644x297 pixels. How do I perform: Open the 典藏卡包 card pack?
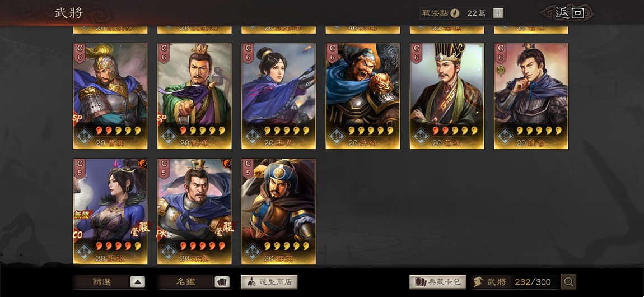pos(438,282)
